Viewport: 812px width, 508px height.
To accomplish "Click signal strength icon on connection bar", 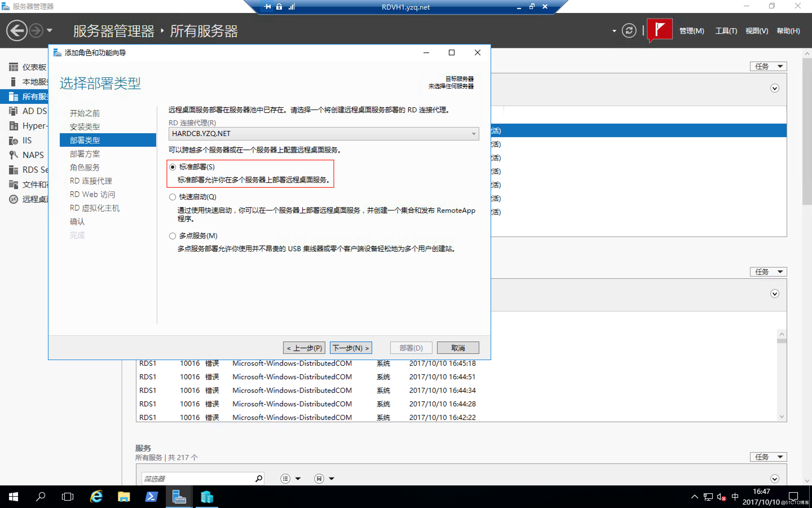I will pyautogui.click(x=292, y=6).
